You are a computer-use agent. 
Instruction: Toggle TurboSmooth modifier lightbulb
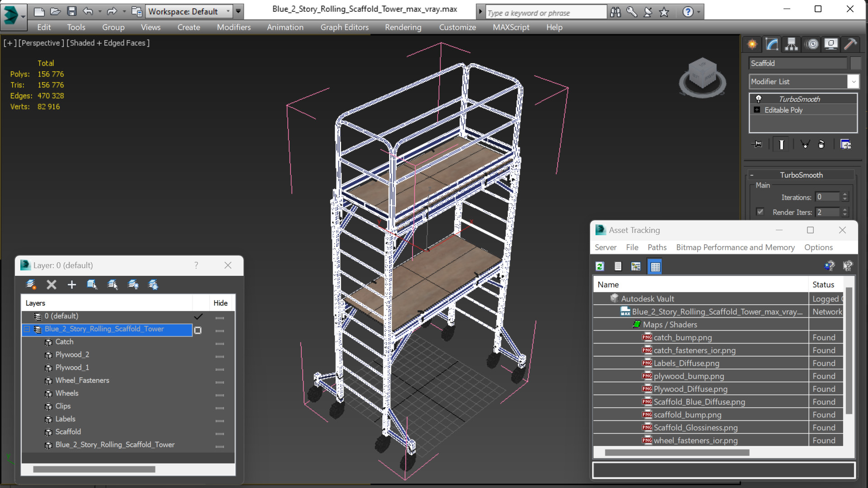[758, 99]
